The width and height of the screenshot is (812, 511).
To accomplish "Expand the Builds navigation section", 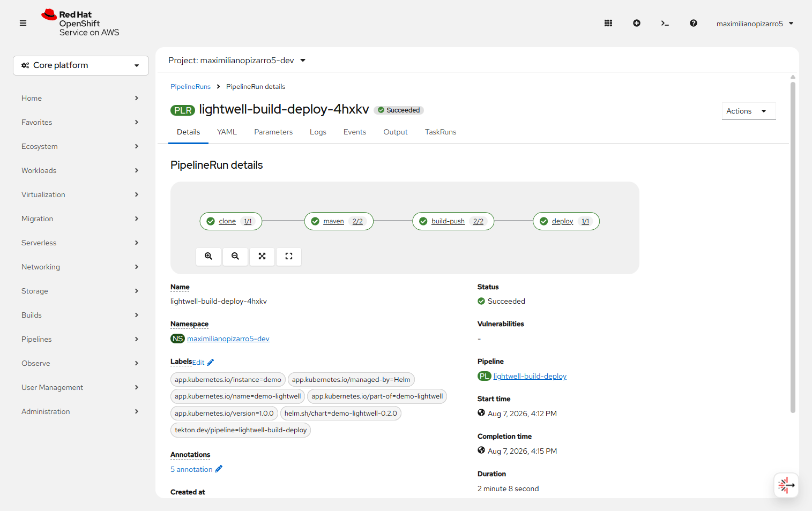I will [80, 315].
